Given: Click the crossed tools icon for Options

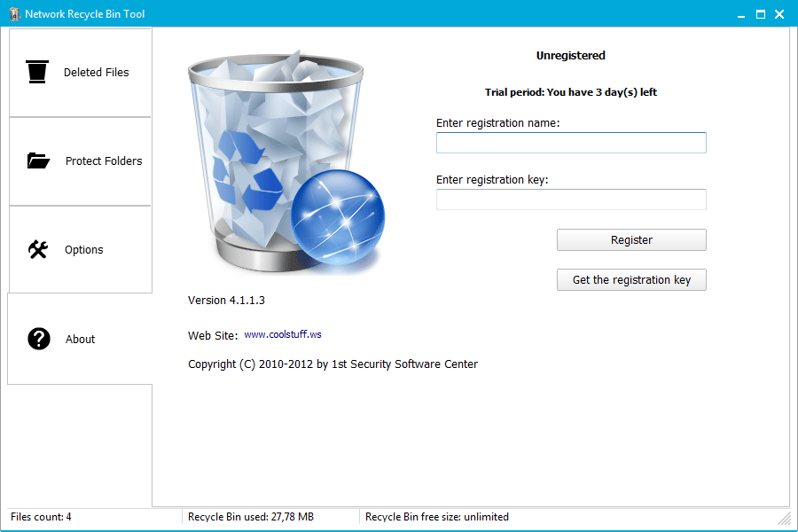Looking at the screenshot, I should point(38,249).
